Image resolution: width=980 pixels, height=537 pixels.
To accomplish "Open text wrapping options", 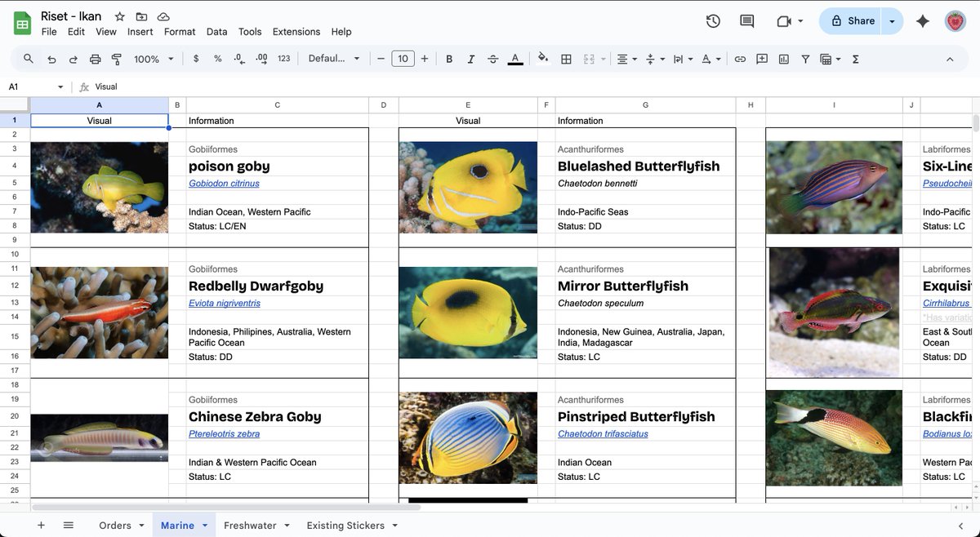I will click(682, 59).
